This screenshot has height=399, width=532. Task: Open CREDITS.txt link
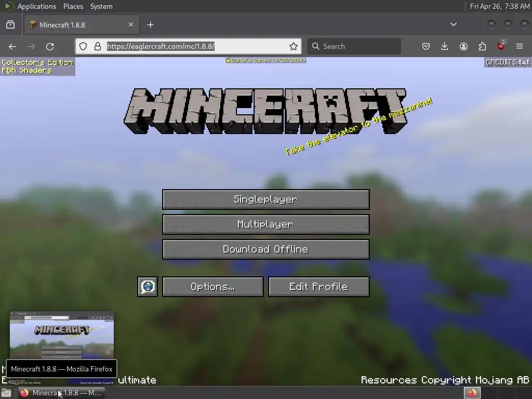pos(508,62)
